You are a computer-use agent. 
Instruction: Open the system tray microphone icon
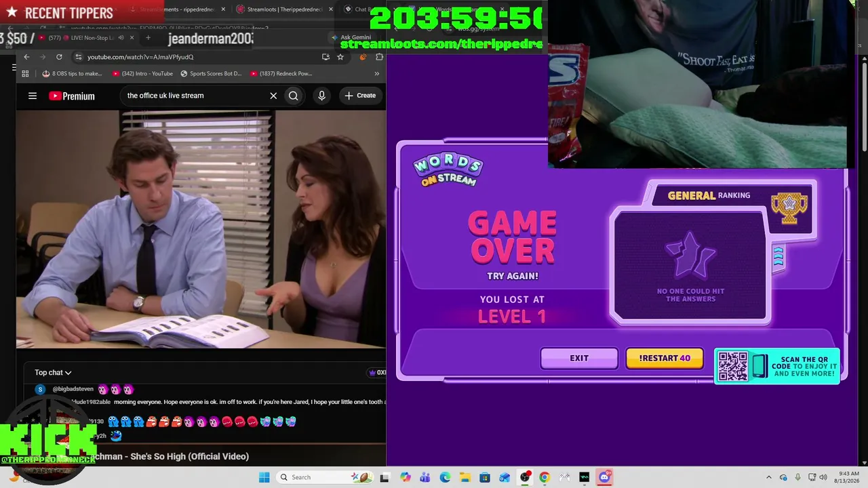[797, 477]
